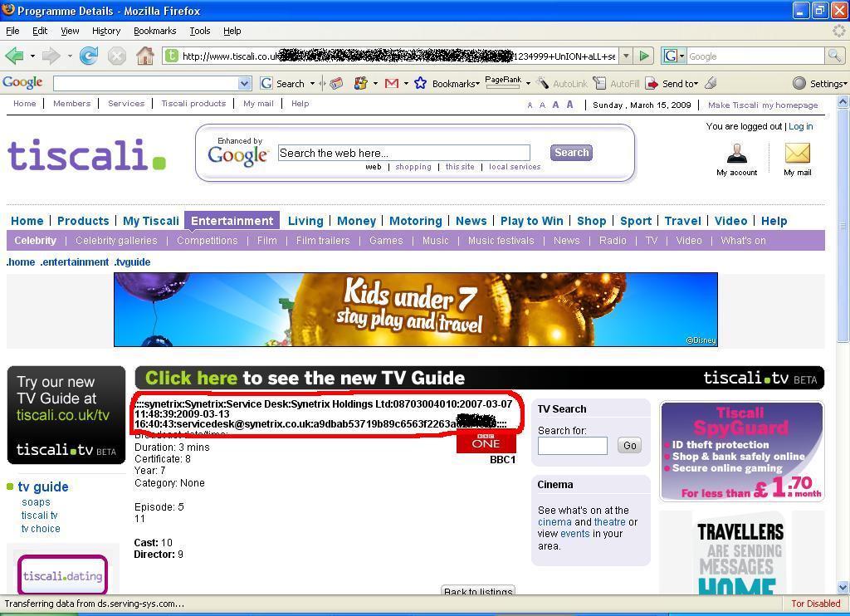This screenshot has height=616, width=850.
Task: Click the Click here new TV Guide banner
Action: pos(479,378)
